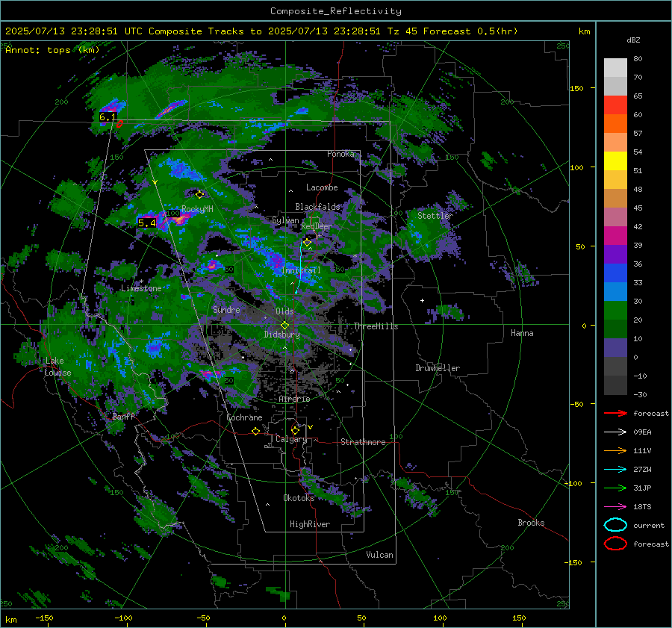Click the Calgary city label
Viewport: 672px width, 628px height.
tap(291, 439)
